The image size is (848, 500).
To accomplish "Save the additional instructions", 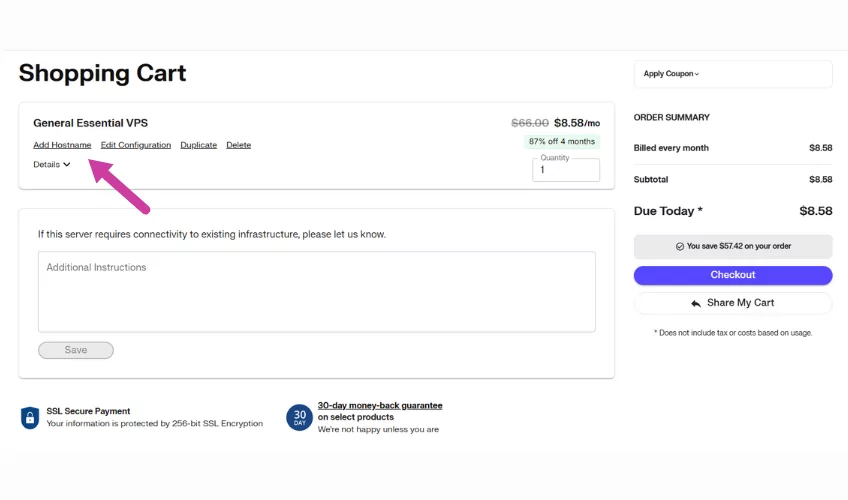I will coord(76,350).
